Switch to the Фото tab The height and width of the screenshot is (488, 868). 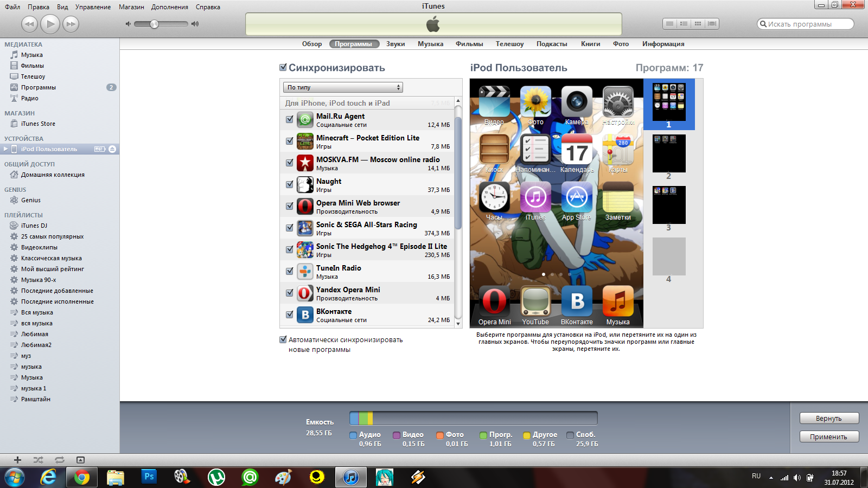(x=621, y=44)
